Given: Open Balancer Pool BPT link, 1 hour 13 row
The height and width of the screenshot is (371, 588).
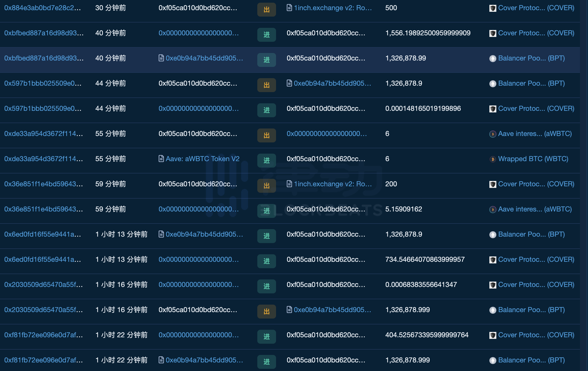Looking at the screenshot, I should click(531, 234).
